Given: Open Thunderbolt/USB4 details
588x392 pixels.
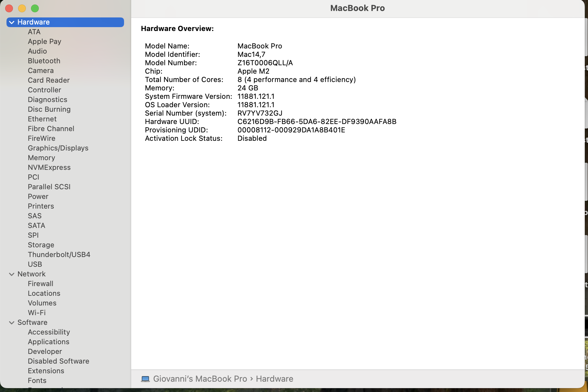Looking at the screenshot, I should click(x=59, y=255).
